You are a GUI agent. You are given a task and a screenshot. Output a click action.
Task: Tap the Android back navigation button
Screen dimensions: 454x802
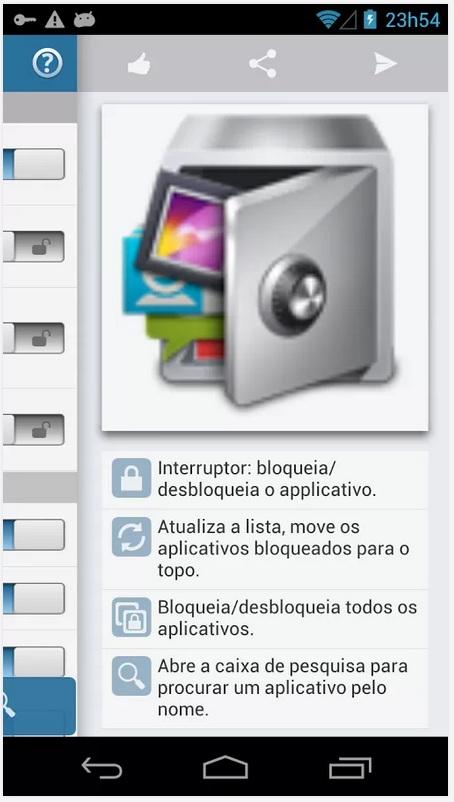point(102,768)
